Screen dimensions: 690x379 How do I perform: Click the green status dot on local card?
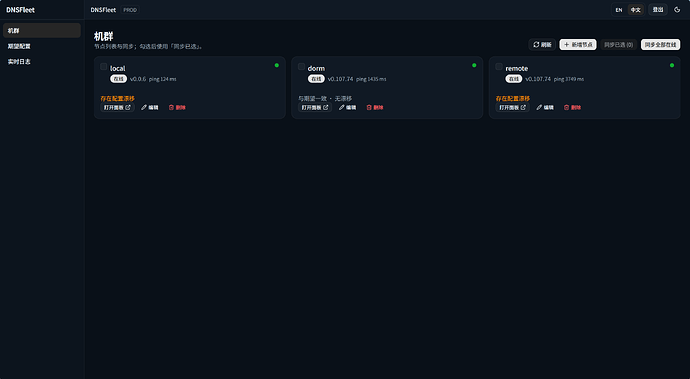[277, 65]
